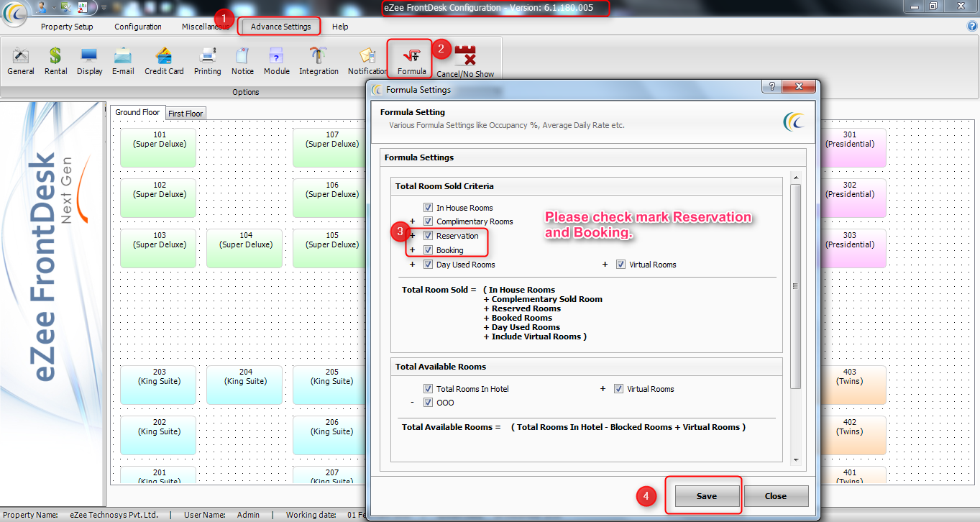Open the Formula settings icon
The height and width of the screenshot is (522, 980).
pyautogui.click(x=412, y=61)
